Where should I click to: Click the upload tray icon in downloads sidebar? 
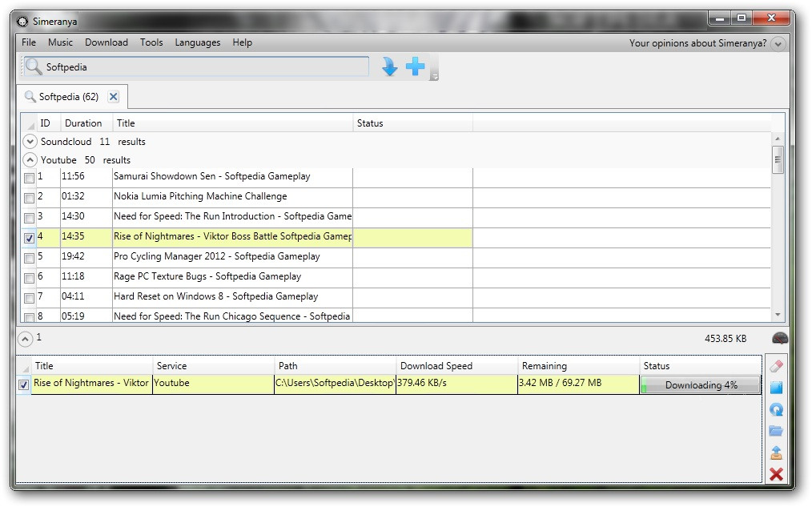[776, 453]
